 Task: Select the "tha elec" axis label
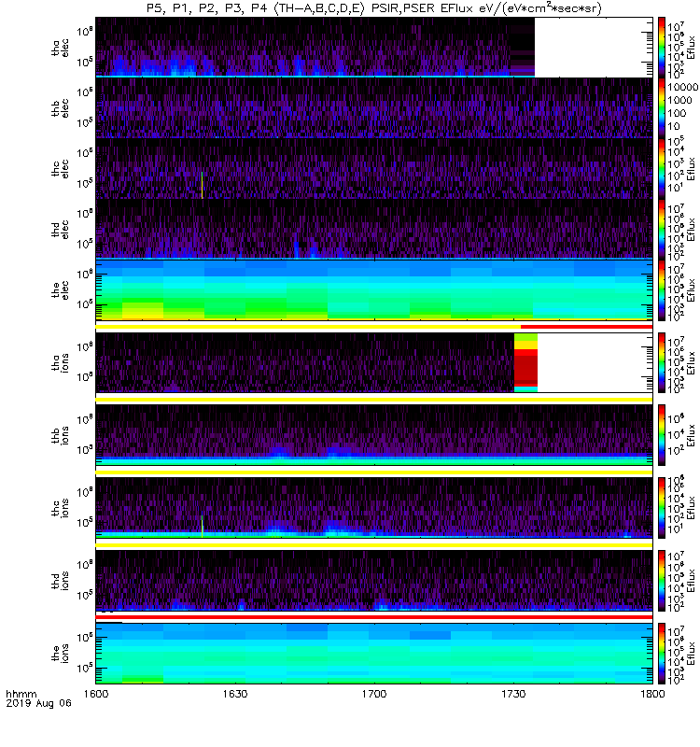[x=60, y=48]
